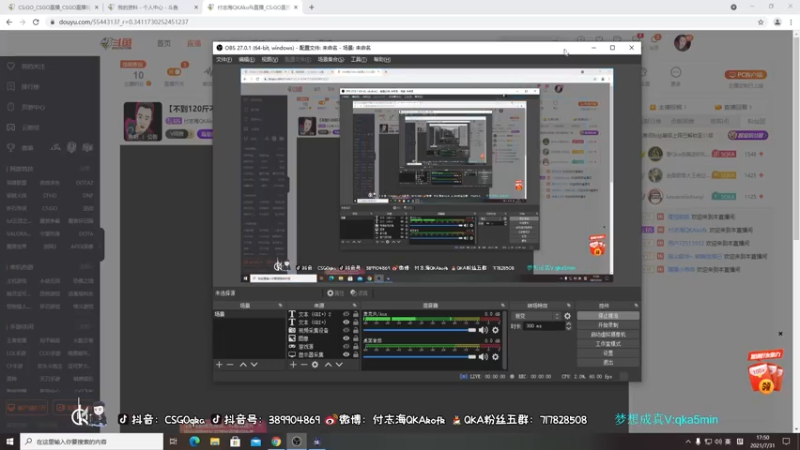The height and width of the screenshot is (450, 800).
Task: Remove the selected source with the minus icon
Action: [304, 365]
